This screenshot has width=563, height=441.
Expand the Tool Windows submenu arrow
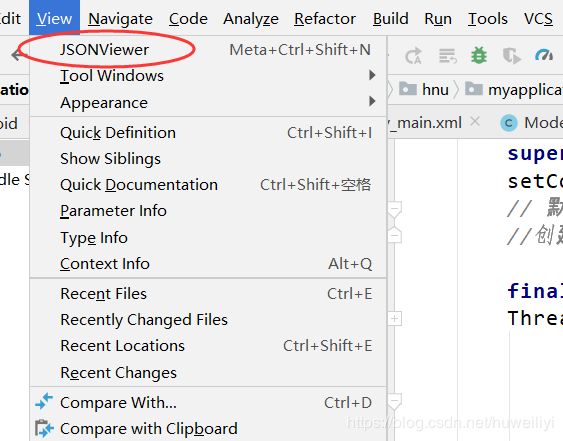tap(372, 75)
